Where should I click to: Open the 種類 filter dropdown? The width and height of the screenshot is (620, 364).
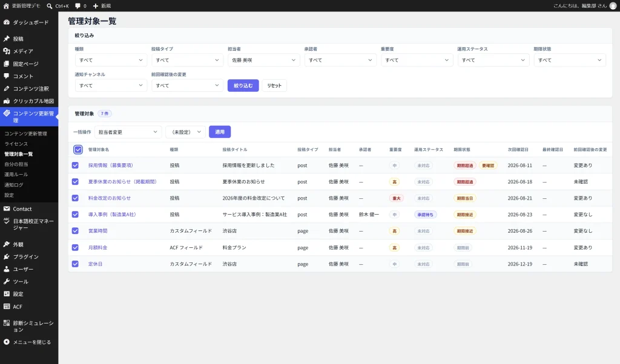coord(111,60)
